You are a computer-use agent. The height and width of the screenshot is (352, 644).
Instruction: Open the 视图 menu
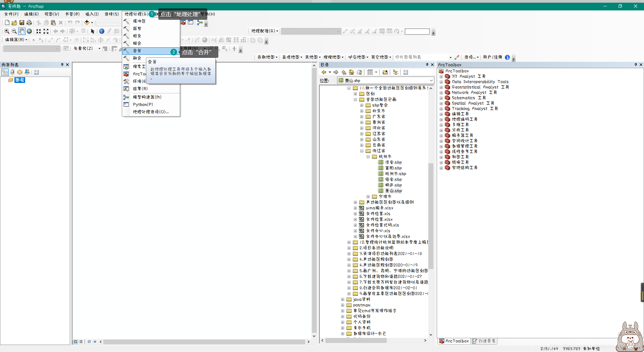coord(52,14)
